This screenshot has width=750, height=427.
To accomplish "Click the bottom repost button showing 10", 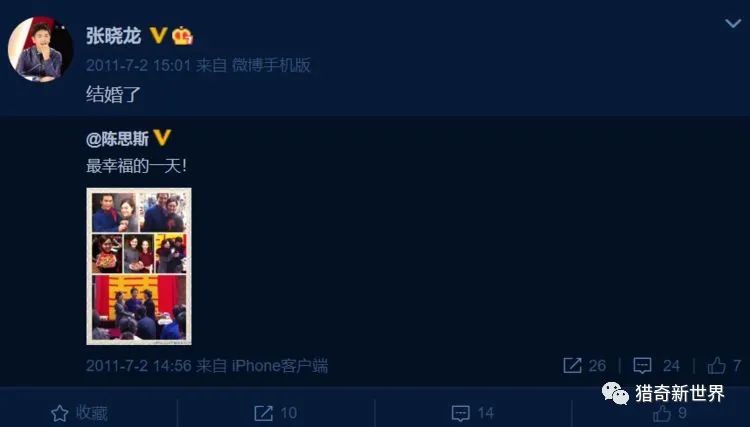I will tap(276, 413).
